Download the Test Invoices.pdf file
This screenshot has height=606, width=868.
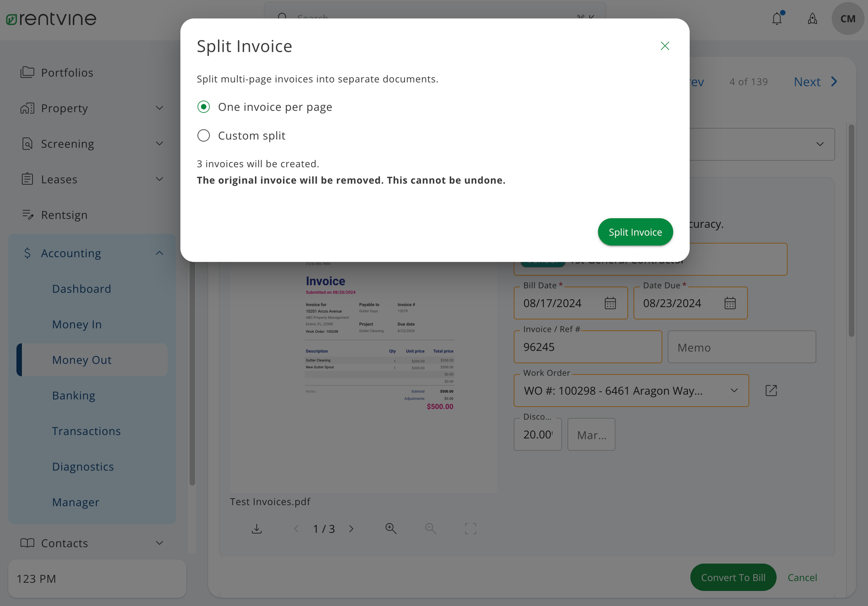(x=257, y=528)
